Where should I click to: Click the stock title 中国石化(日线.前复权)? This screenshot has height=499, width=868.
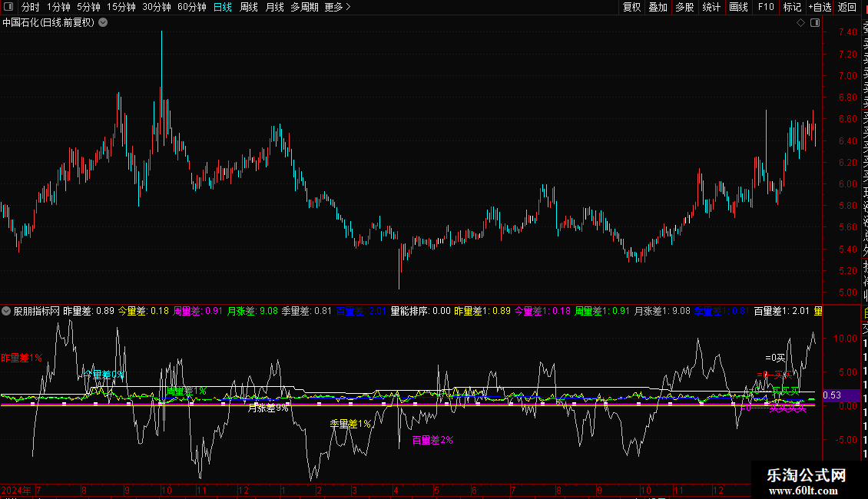(x=48, y=23)
